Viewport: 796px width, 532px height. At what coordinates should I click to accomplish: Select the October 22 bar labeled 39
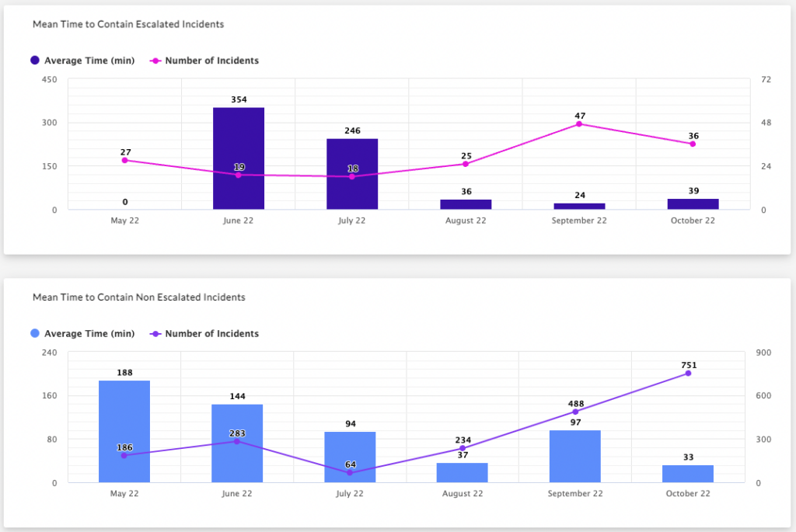[693, 203]
